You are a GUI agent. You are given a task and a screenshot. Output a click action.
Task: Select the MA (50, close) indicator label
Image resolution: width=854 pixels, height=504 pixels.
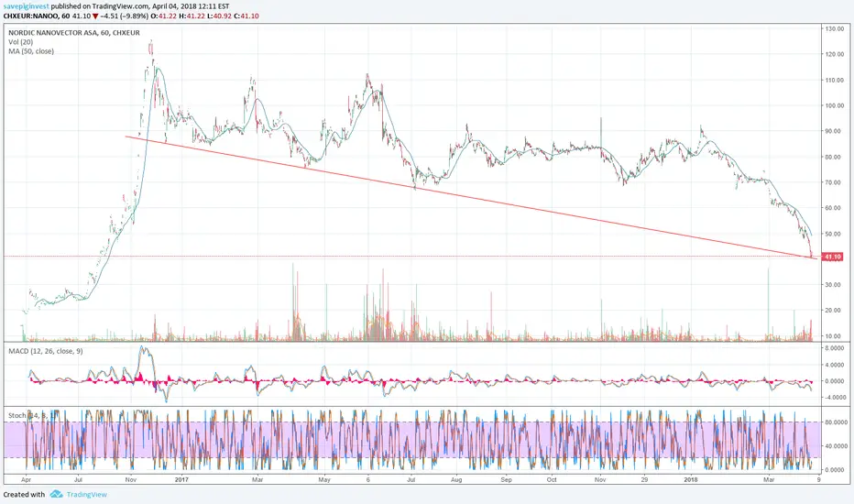(31, 51)
